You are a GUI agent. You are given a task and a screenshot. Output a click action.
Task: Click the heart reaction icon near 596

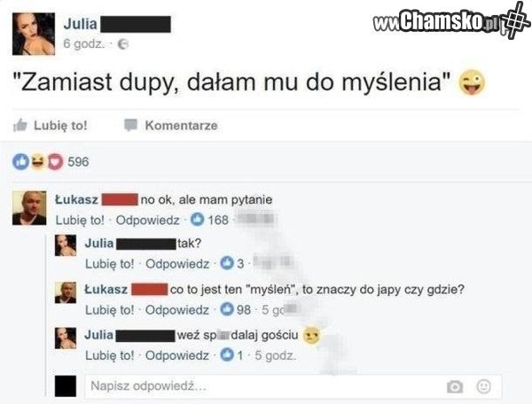pos(55,161)
